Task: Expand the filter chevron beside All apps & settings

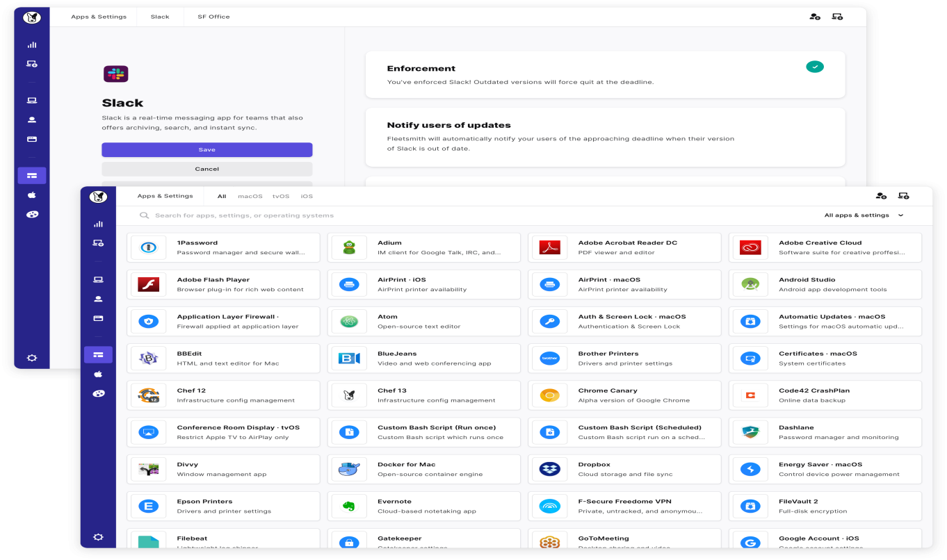Action: 900,215
